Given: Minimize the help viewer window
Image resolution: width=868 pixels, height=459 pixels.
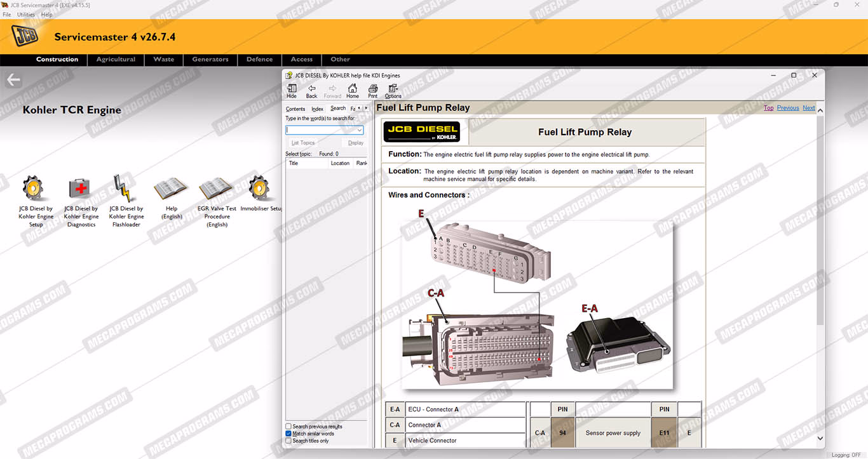Looking at the screenshot, I should click(x=773, y=75).
